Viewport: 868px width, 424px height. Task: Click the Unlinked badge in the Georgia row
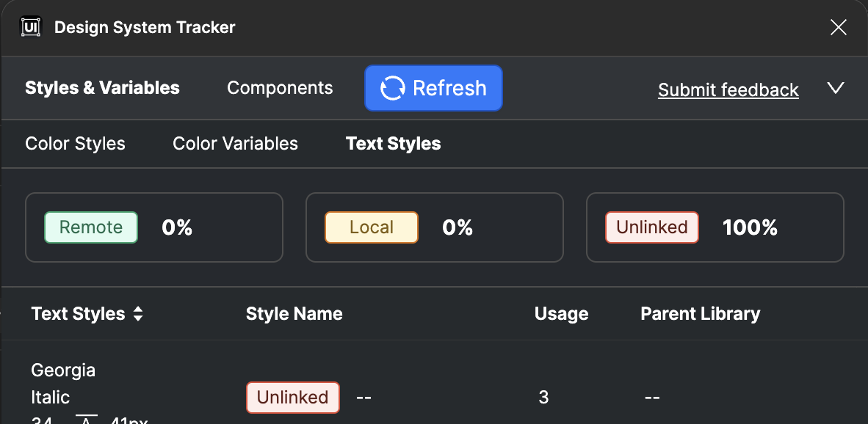(293, 398)
